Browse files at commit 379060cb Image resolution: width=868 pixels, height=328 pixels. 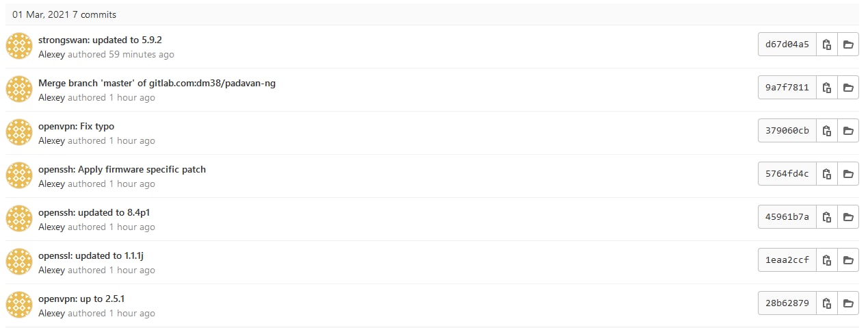coord(848,131)
